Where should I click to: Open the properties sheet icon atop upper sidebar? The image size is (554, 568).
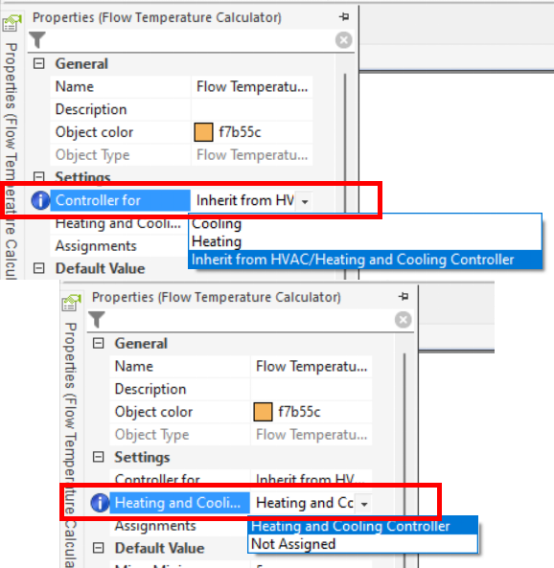point(12,23)
